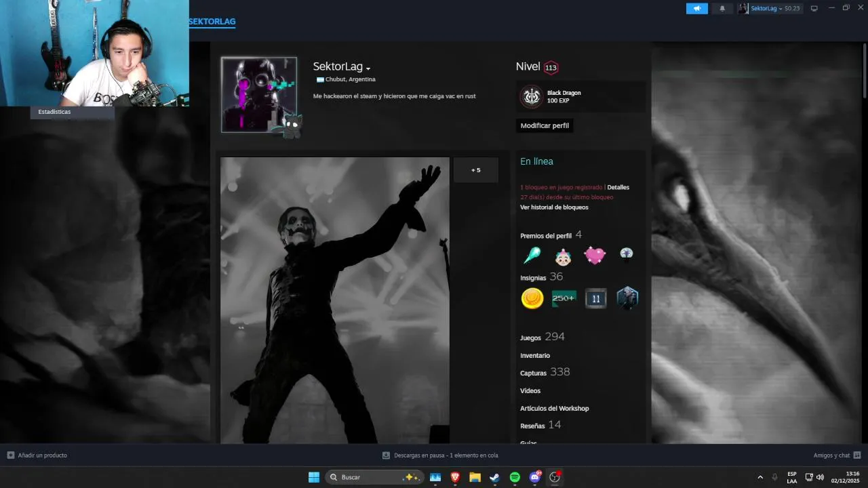Image resolution: width=868 pixels, height=488 pixels.
Task: Click the volume speaker tray icon
Action: pos(821,477)
